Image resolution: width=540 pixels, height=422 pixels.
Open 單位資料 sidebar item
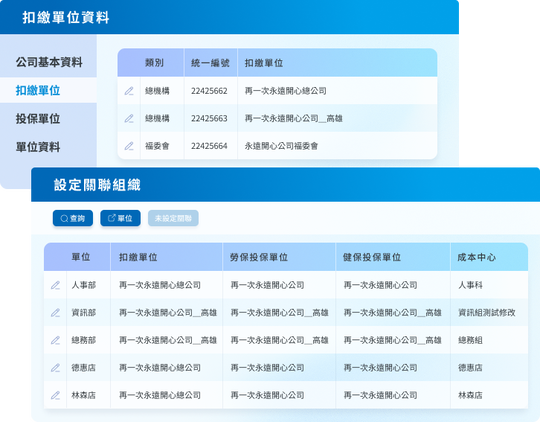38,147
